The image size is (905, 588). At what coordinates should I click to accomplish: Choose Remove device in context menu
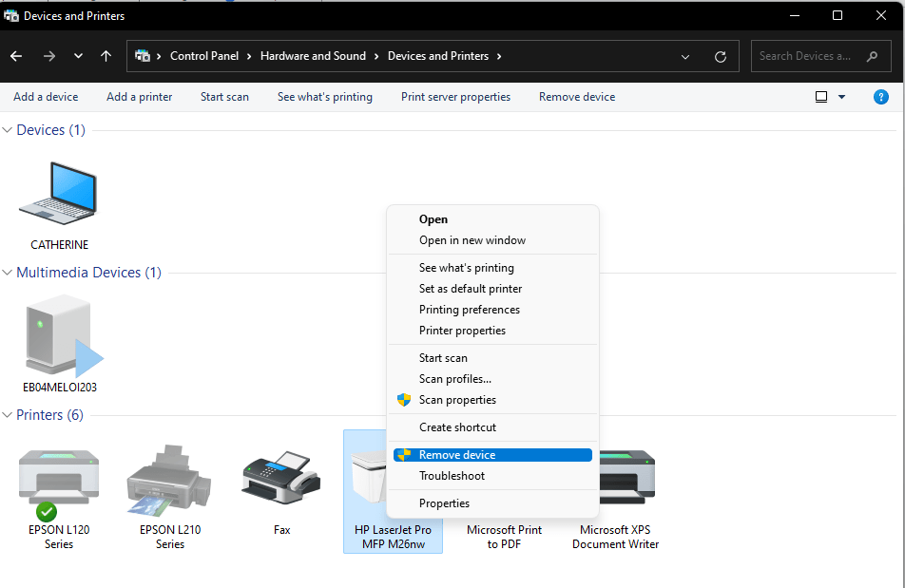pyautogui.click(x=457, y=455)
